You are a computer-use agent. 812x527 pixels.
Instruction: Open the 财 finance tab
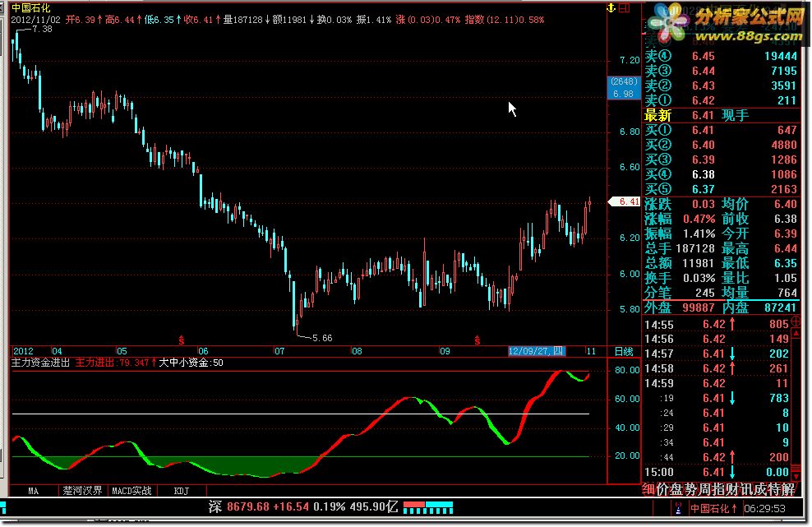(x=732, y=489)
